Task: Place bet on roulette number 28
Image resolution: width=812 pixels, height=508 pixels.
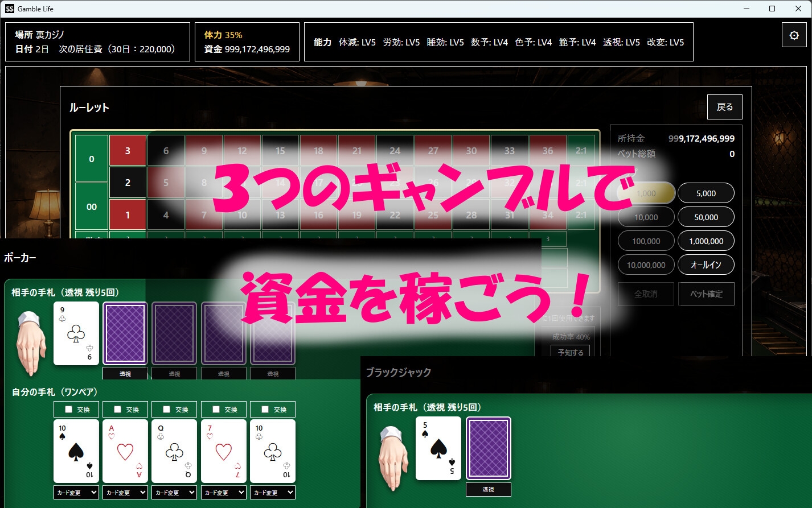Action: 471,215
